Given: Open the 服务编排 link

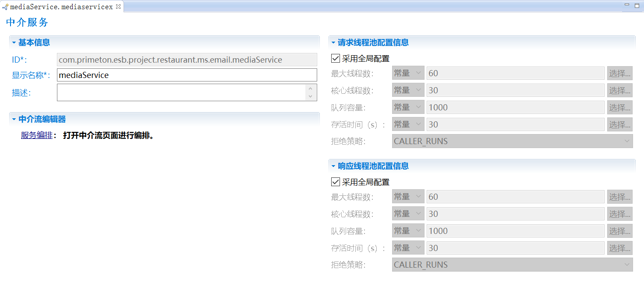Looking at the screenshot, I should point(36,135).
